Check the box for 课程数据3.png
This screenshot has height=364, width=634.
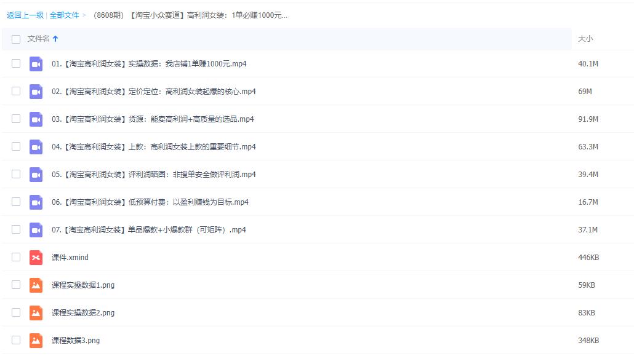coord(16,340)
